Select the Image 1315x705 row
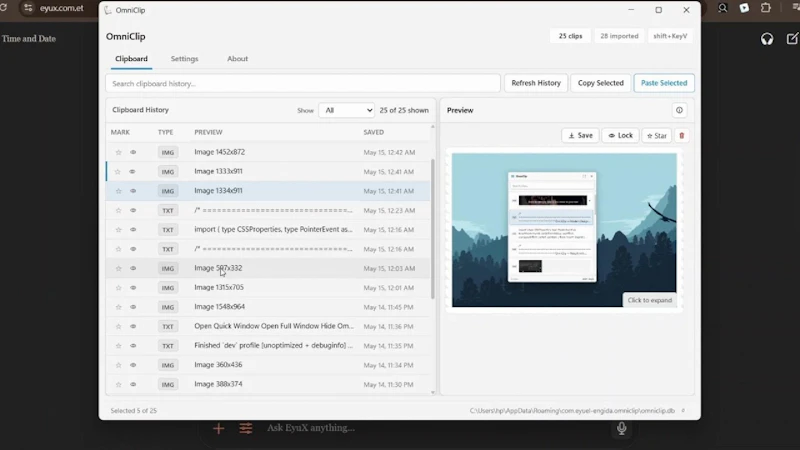 tap(268, 288)
